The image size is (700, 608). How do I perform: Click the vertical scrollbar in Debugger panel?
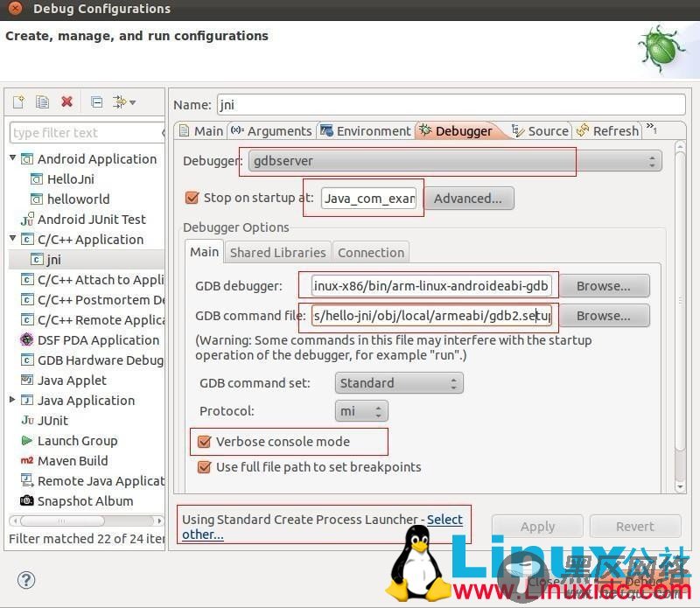point(680,301)
